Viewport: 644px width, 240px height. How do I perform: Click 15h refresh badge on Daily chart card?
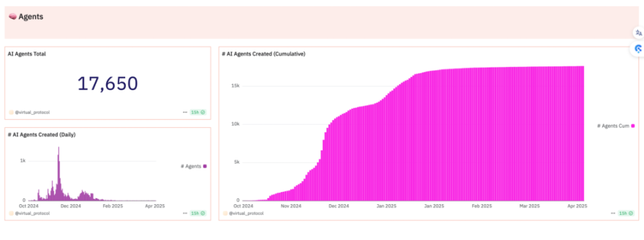(198, 213)
